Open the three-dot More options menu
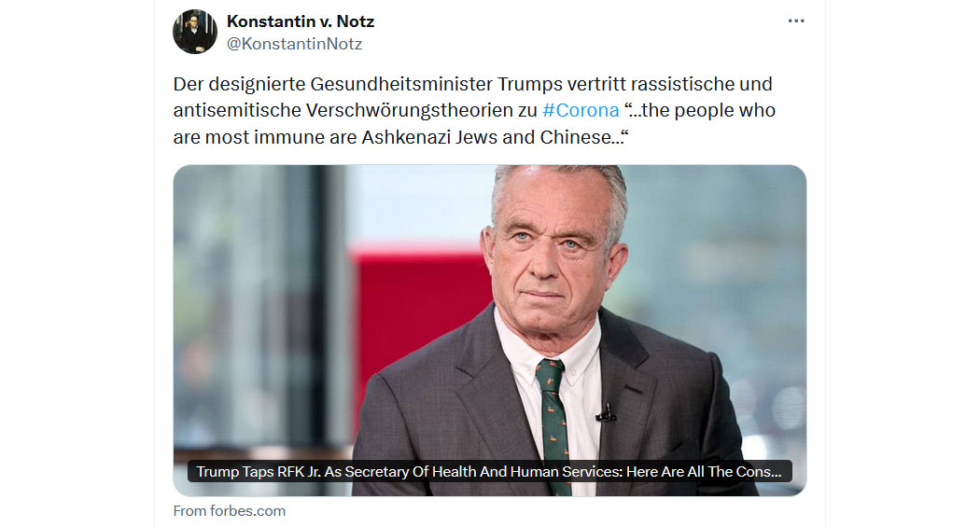 click(x=795, y=21)
